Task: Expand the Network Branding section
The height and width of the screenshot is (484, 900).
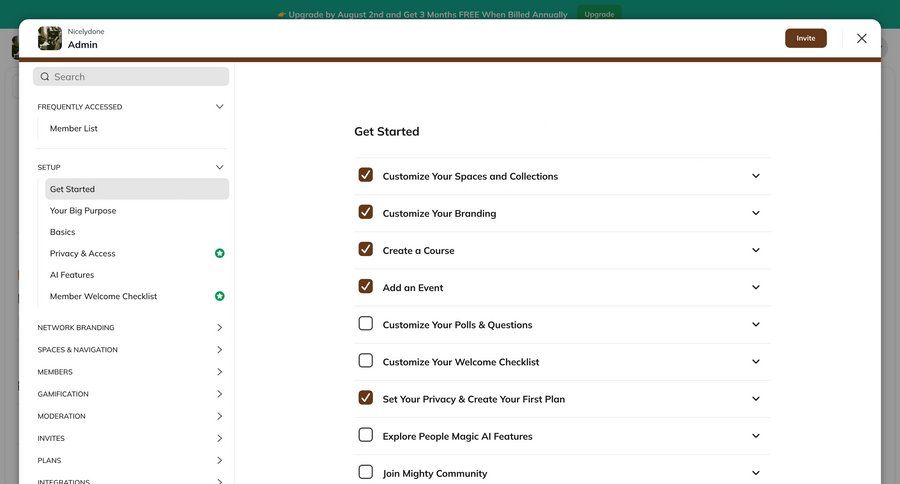Action: (219, 327)
